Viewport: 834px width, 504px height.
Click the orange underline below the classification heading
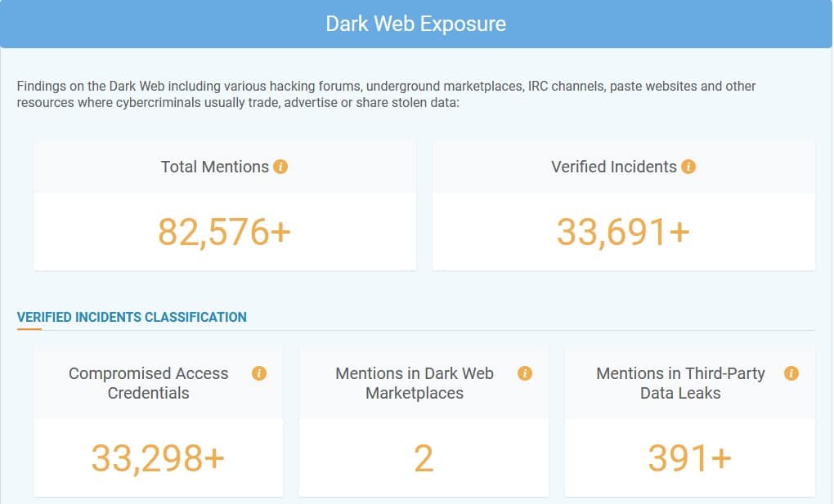(x=29, y=329)
